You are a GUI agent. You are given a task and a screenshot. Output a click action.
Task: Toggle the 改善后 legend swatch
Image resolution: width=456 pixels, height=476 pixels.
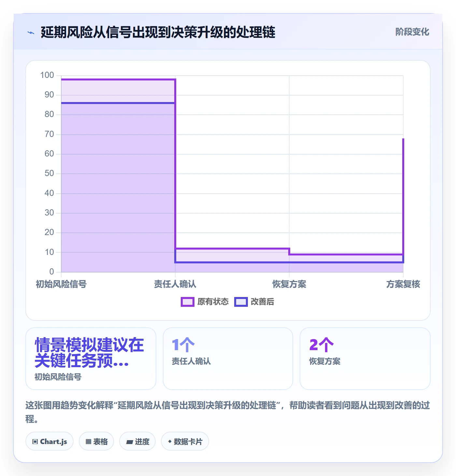coord(241,302)
